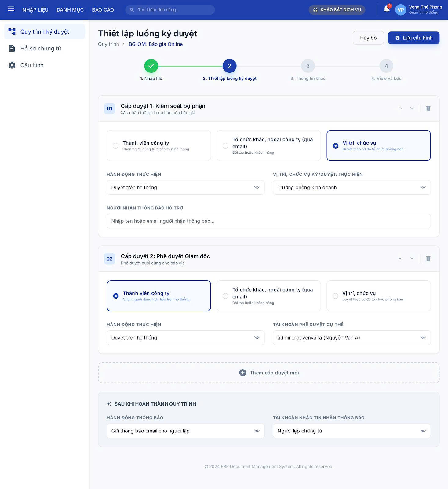Screen dimensions: 448x489
Task: Move approval level 01 down with arrow
Action: point(412,108)
